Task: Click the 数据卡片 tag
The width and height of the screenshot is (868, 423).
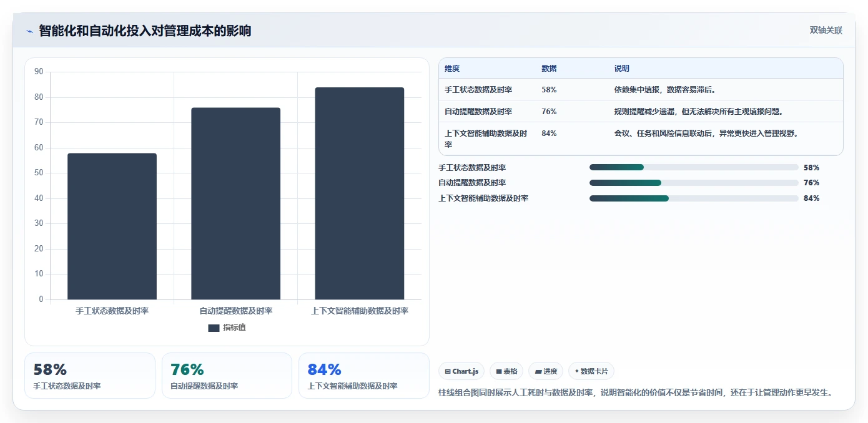Action: 591,371
